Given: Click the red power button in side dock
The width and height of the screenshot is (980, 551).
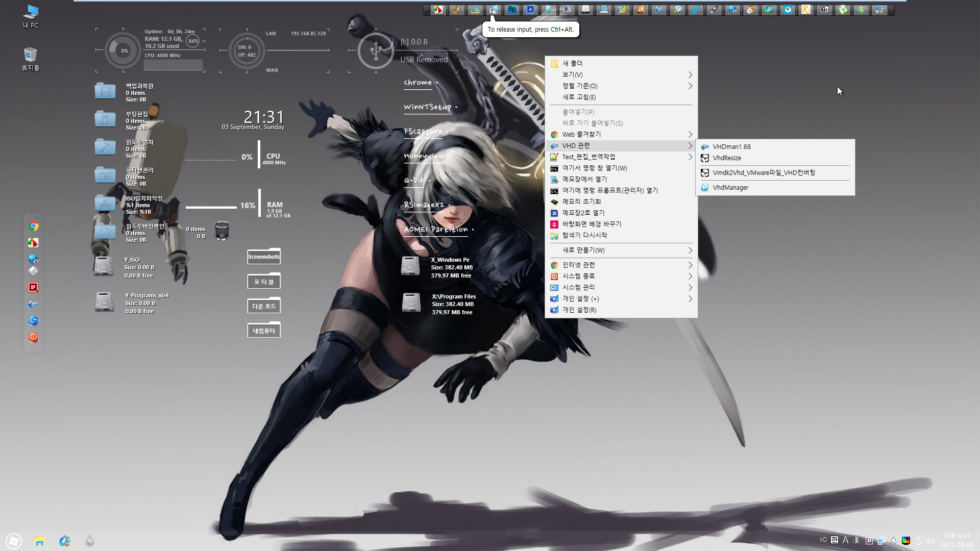Looking at the screenshot, I should [33, 337].
